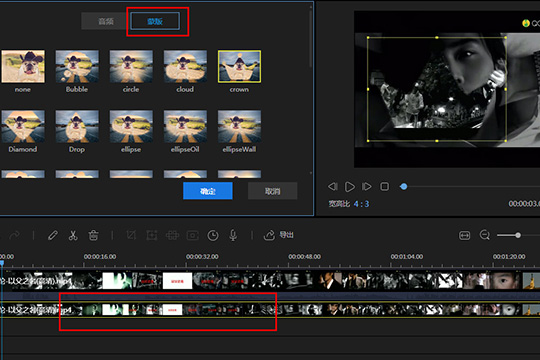Screen dimensions: 540x360
Task: Delete clip with the trash icon
Action: tap(93, 235)
